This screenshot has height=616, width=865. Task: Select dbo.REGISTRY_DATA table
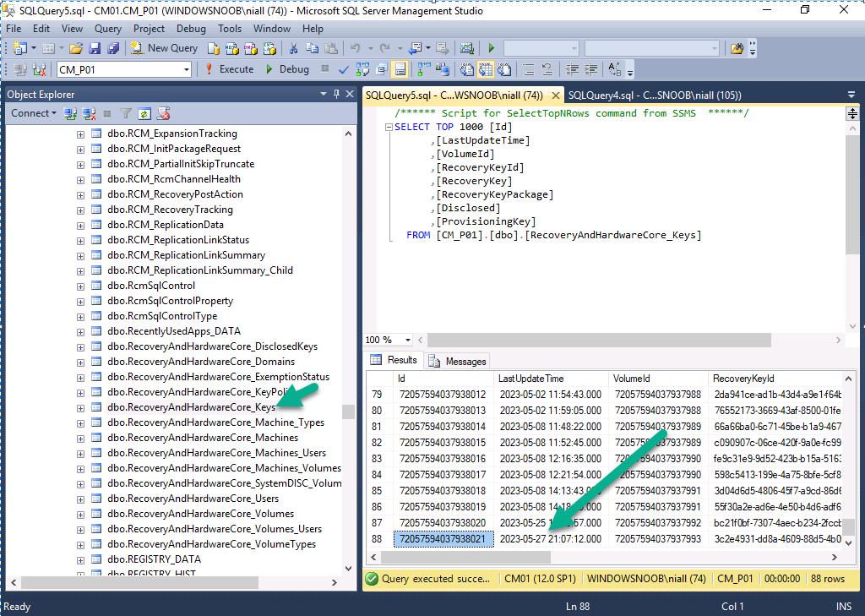click(x=154, y=559)
